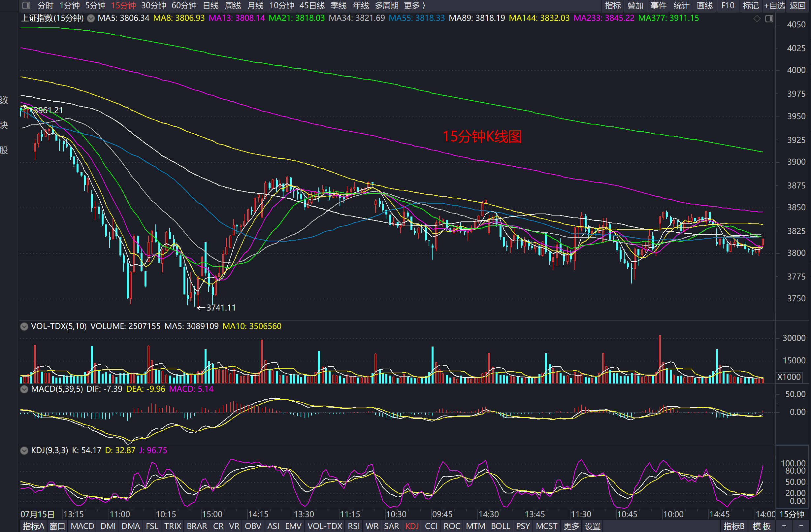Click 指标A in the bottom bar
Screen dimensions: 811x532
[x=33, y=526]
